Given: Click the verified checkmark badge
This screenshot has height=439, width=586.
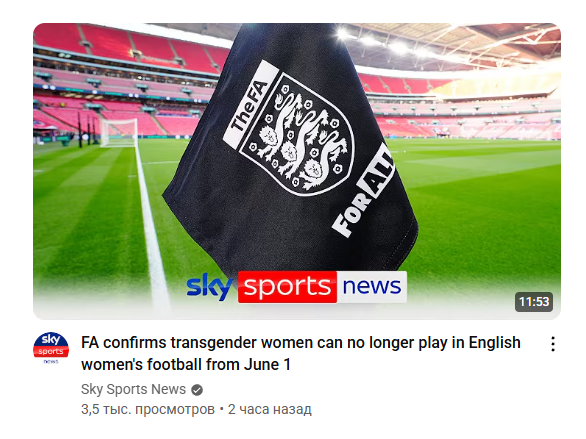Looking at the screenshot, I should pos(197,390).
